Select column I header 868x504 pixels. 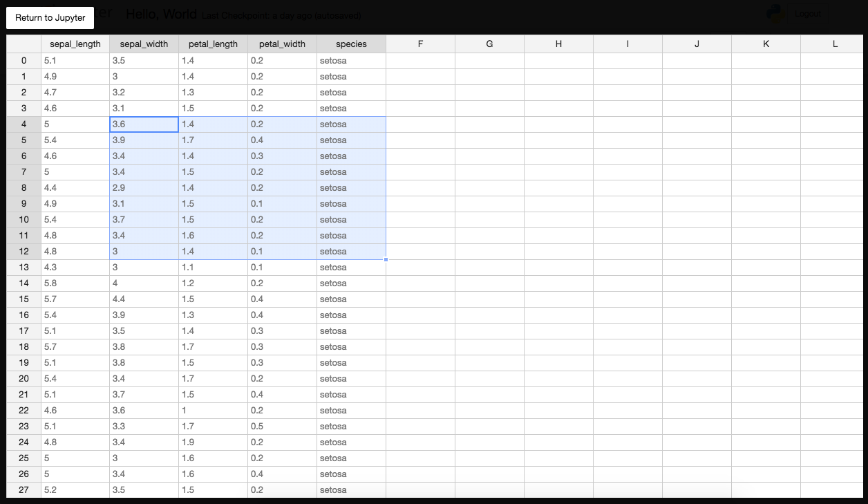click(x=628, y=44)
